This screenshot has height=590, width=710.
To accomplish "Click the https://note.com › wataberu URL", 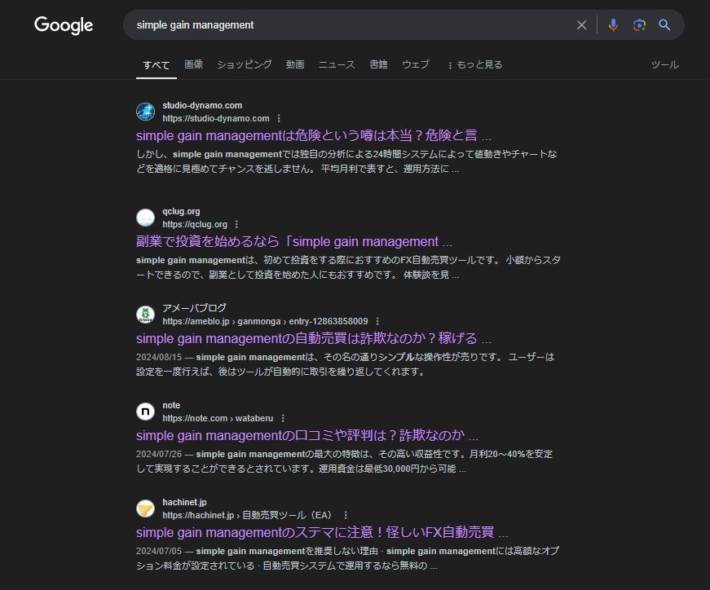I will coord(218,418).
